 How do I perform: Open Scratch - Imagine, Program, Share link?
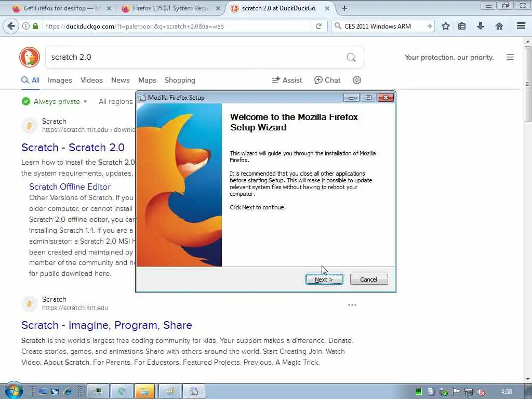click(107, 325)
